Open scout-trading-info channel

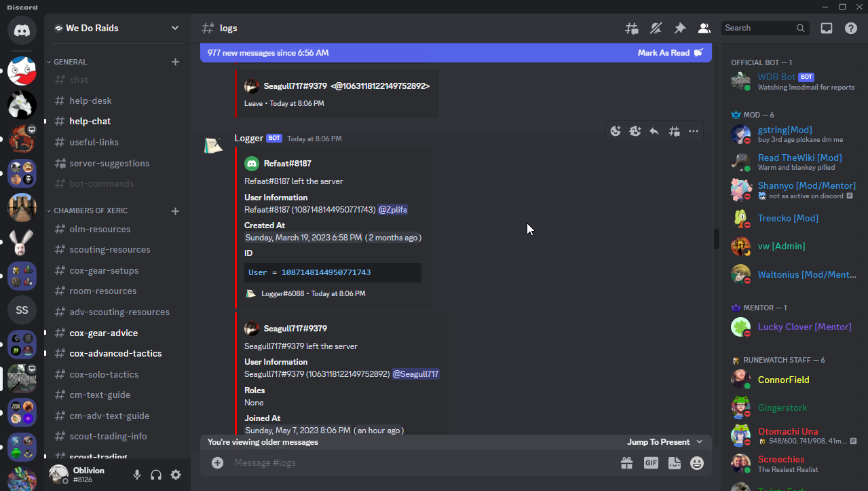[117, 436]
